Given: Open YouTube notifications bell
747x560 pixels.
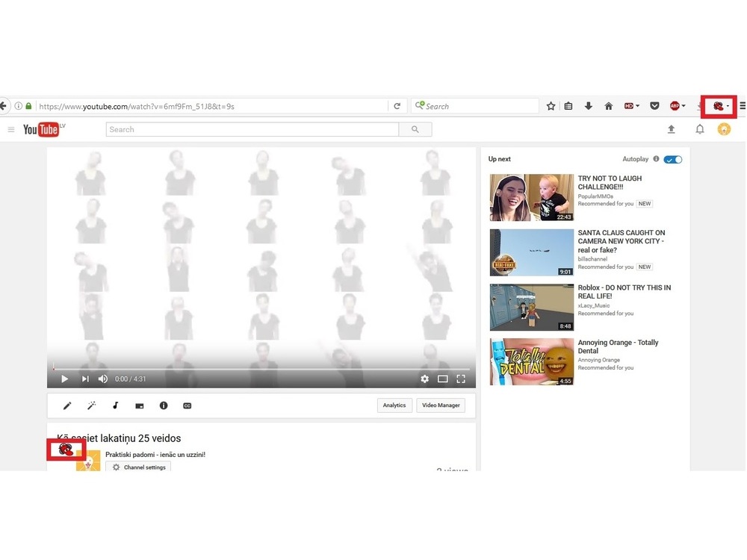Looking at the screenshot, I should (x=699, y=129).
